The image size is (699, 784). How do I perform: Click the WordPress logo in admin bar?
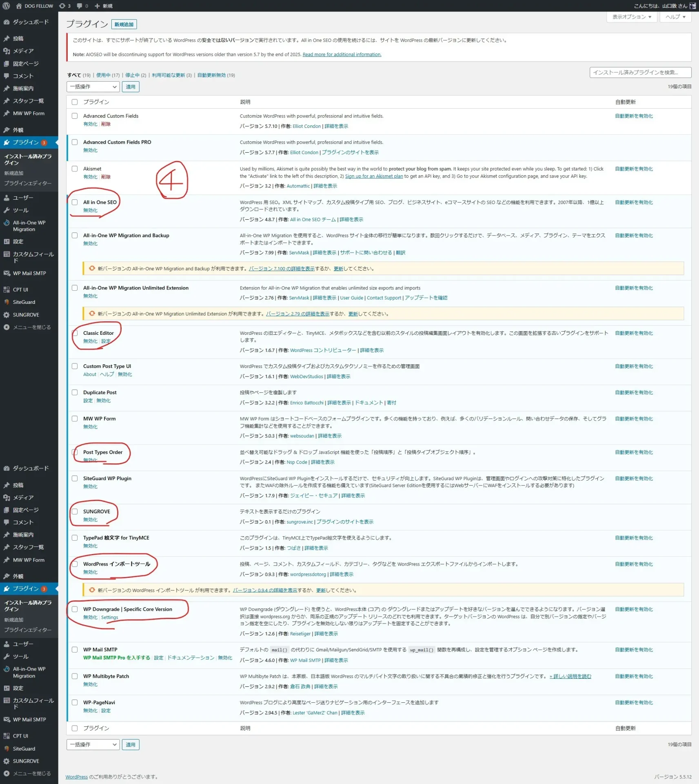(x=6, y=6)
